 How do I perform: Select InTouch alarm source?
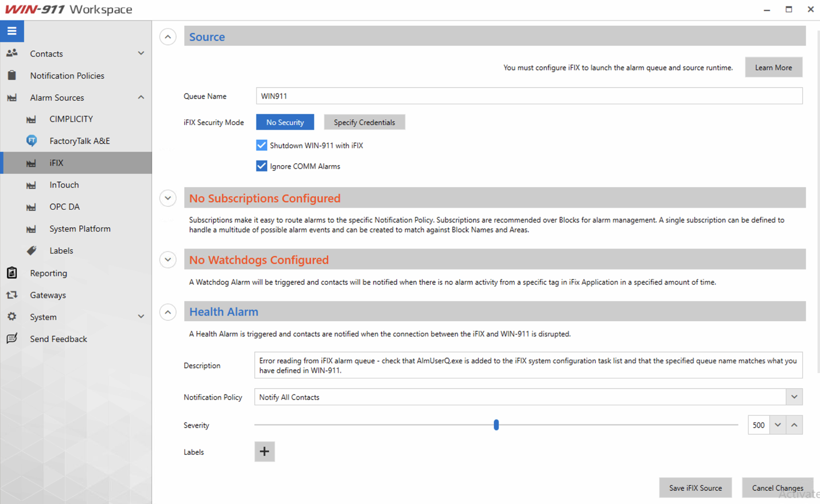click(x=64, y=185)
